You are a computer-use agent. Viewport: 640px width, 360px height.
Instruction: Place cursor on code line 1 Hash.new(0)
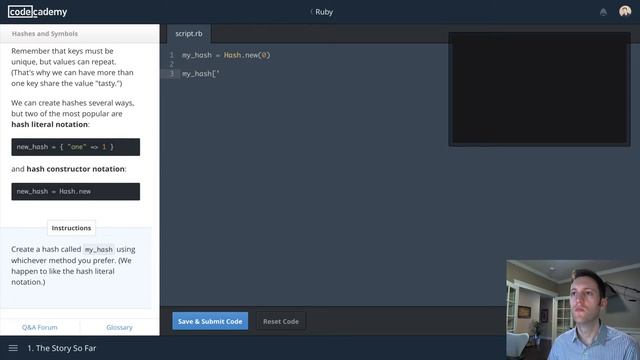tap(247, 55)
